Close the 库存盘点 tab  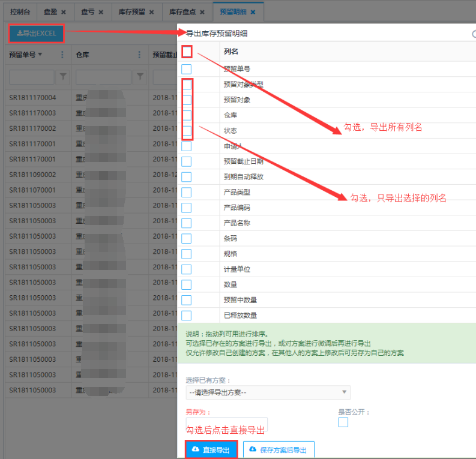(203, 12)
